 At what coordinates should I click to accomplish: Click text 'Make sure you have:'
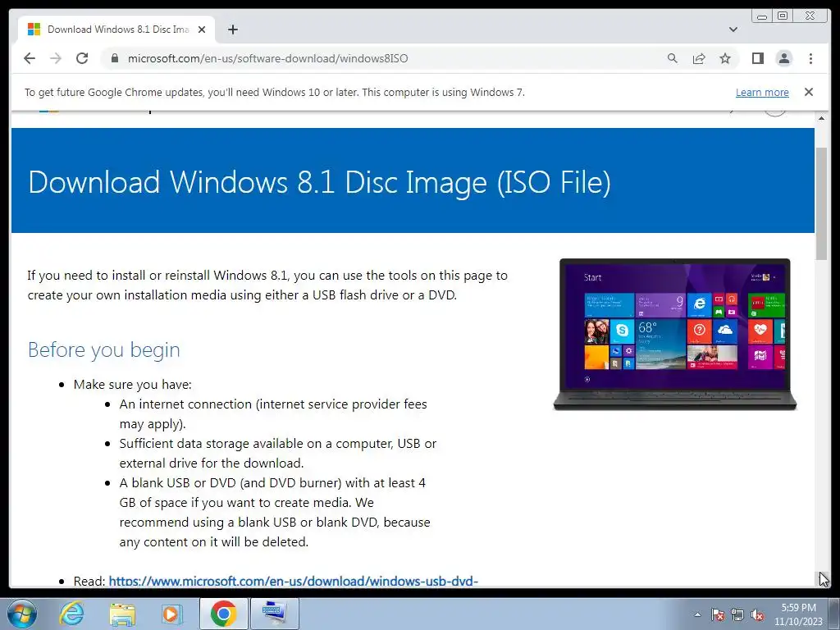coord(132,385)
